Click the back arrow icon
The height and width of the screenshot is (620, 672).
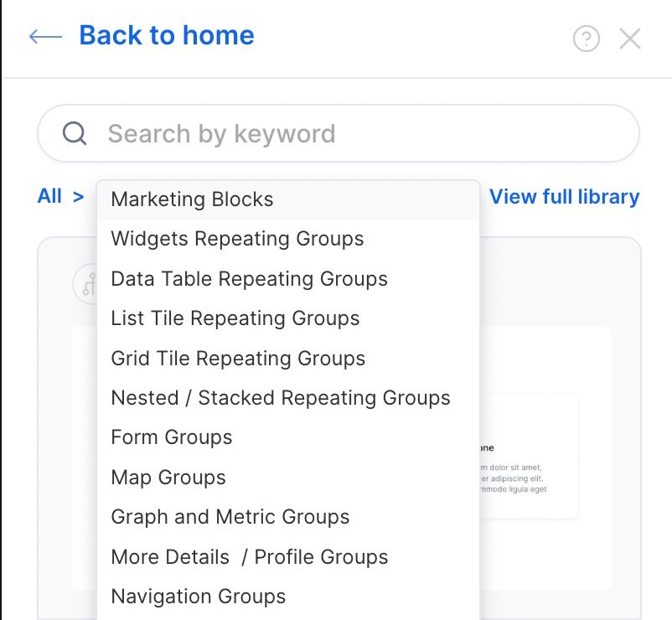(x=45, y=36)
